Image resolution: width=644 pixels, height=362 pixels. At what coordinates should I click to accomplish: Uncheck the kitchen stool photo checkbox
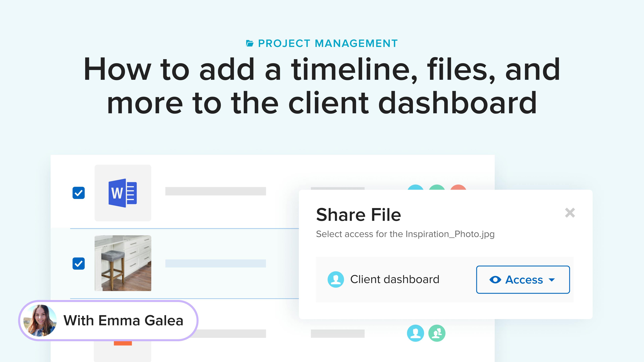pos(78,264)
